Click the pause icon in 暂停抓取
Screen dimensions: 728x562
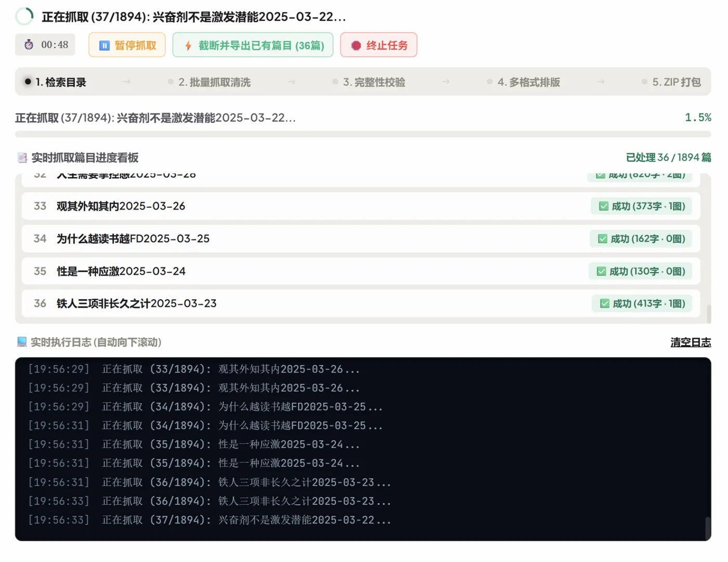point(105,45)
